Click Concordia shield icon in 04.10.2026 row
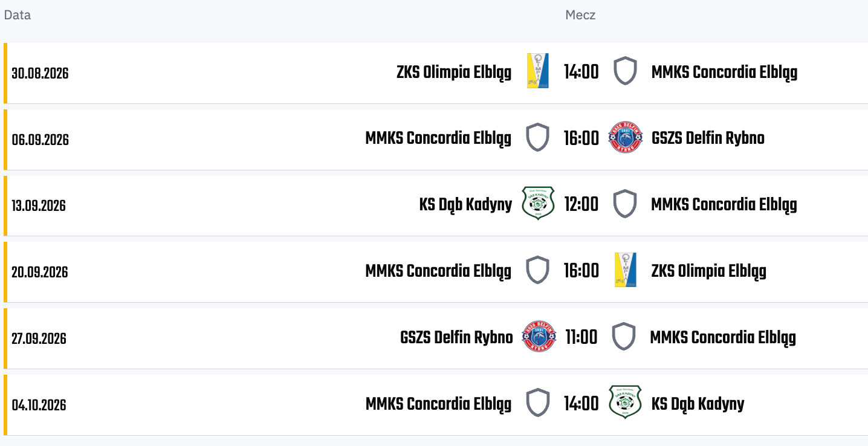Image resolution: width=868 pixels, height=446 pixels. [x=538, y=402]
